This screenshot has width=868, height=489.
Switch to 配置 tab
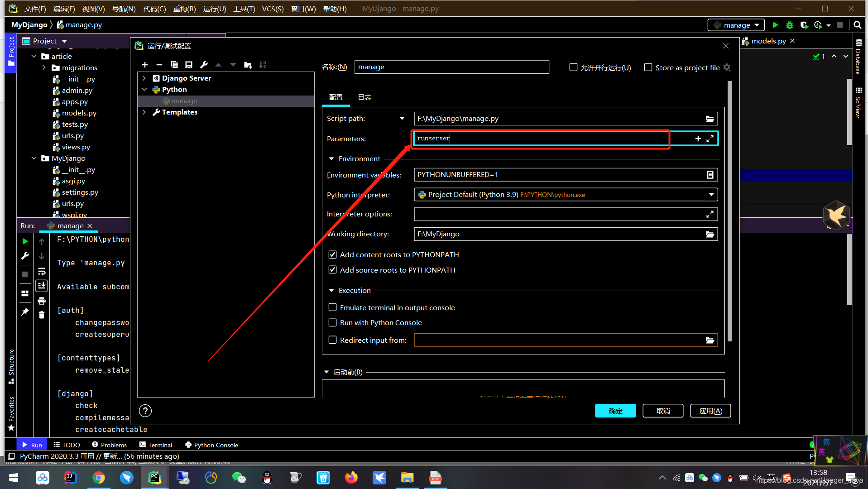pos(336,97)
